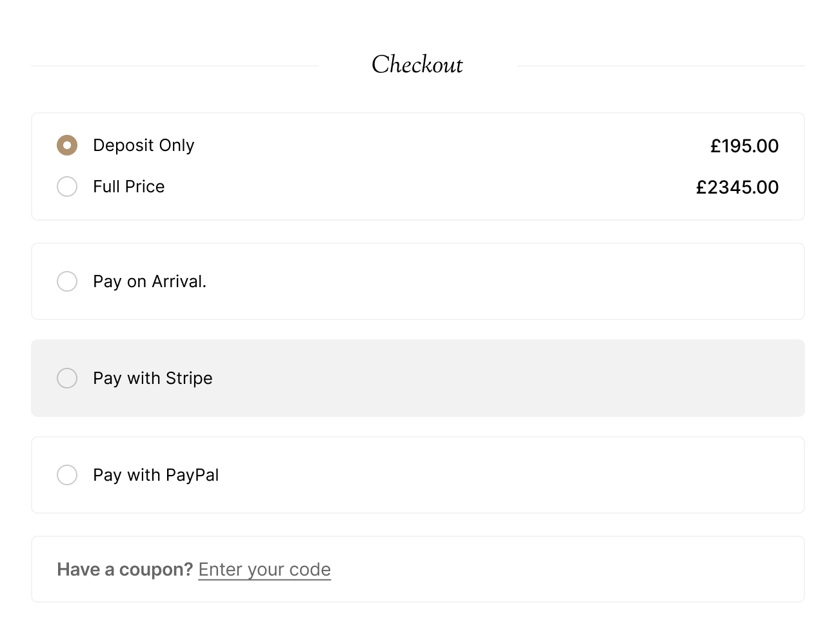
Task: Choose the Full Price radio button
Action: click(x=67, y=186)
